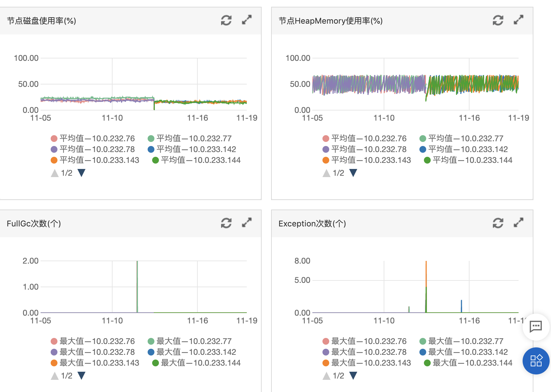Toggle 平均值—10.0.233.143 series in disk usage chart
The width and height of the screenshot is (551, 392).
95,160
